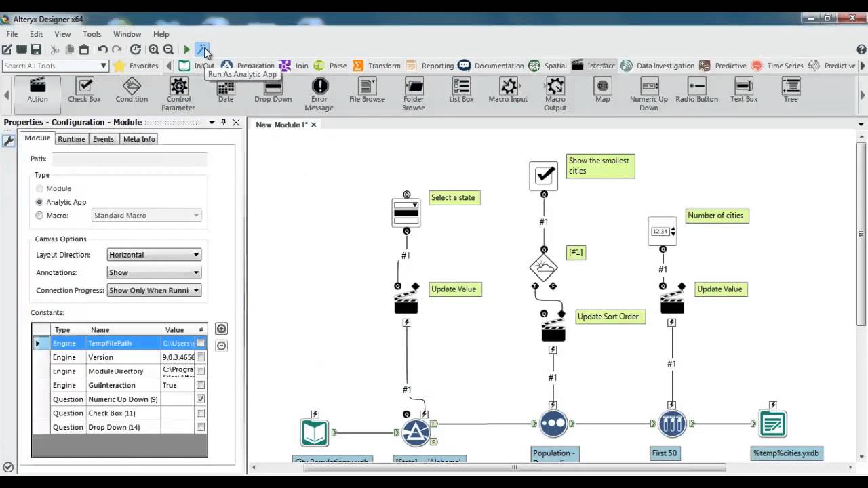Click the Filter tool on the canvas
Image resolution: width=868 pixels, height=488 pixels.
416,432
